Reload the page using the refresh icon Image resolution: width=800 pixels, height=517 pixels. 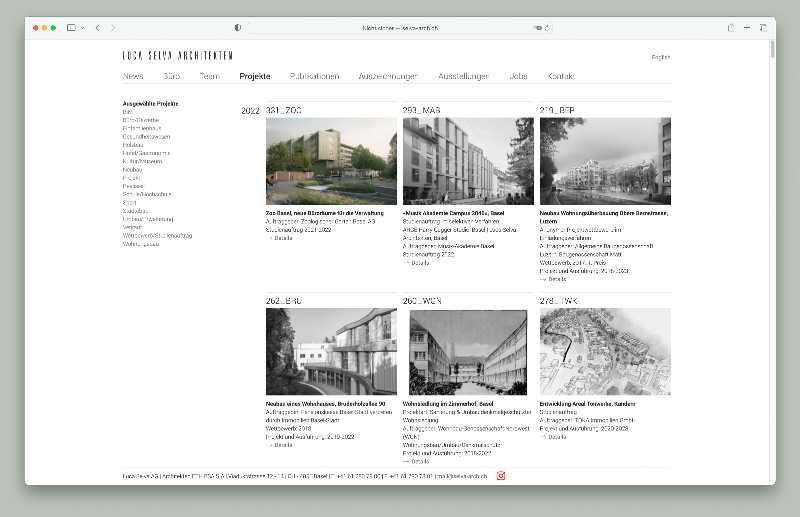549,27
